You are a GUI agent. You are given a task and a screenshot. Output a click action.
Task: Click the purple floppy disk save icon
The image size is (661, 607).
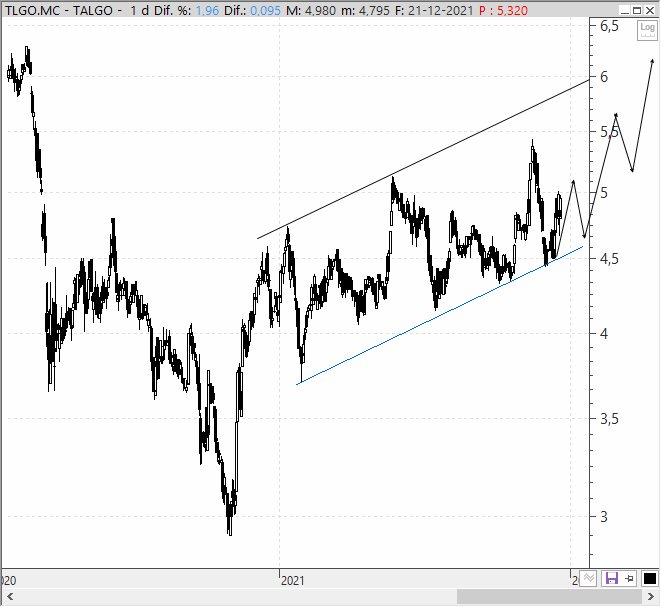(611, 578)
